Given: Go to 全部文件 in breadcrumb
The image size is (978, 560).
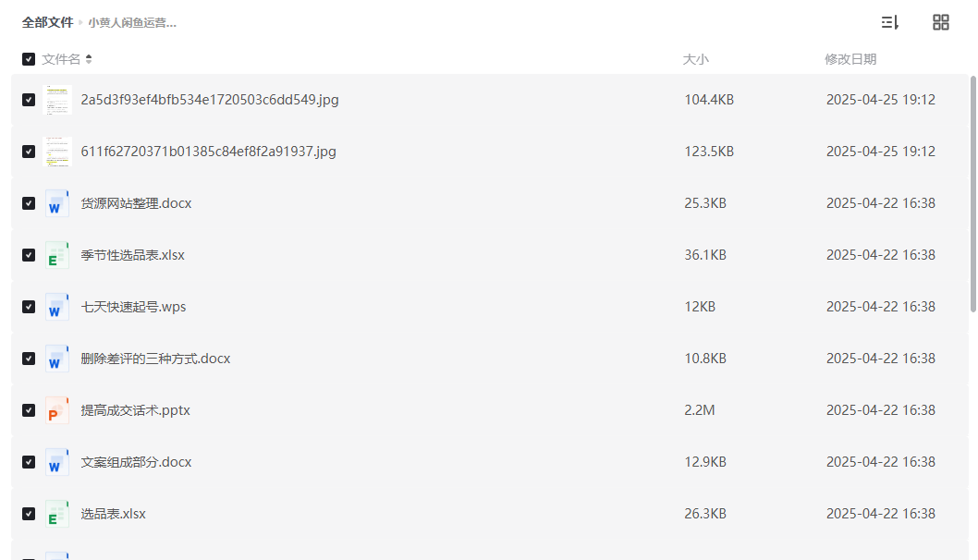Looking at the screenshot, I should coord(47,22).
